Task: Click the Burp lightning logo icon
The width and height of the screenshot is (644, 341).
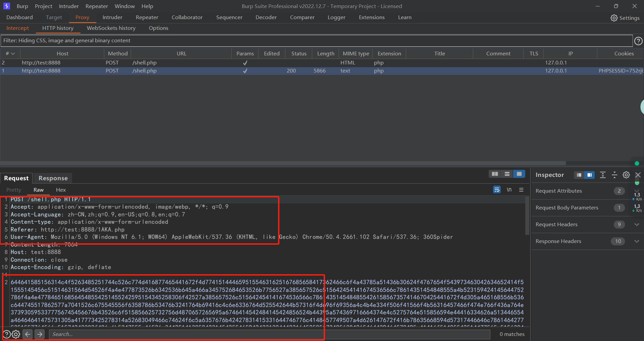Action: (7, 6)
